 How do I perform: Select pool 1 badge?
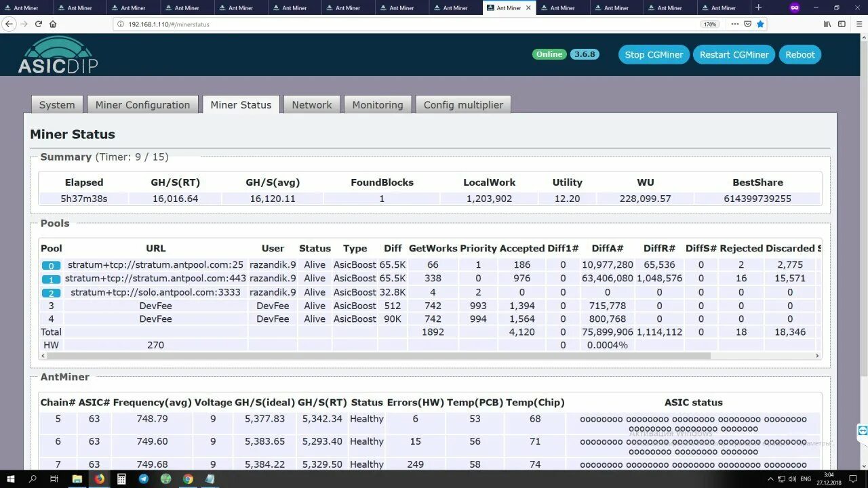pyautogui.click(x=51, y=279)
